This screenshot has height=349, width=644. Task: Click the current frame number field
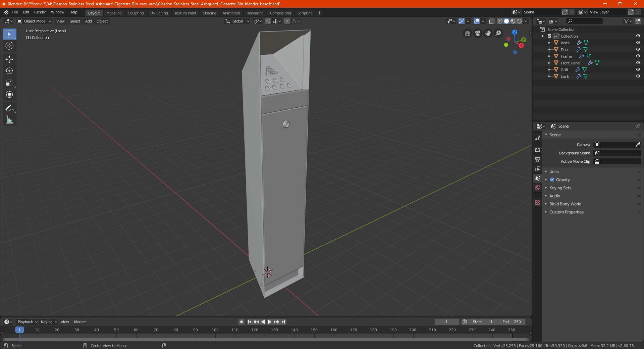(x=446, y=322)
